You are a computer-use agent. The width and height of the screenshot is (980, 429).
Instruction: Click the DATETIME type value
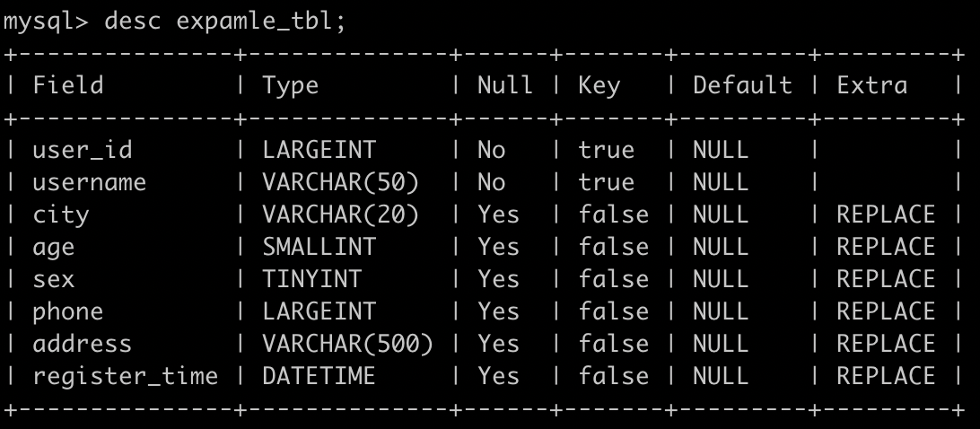[319, 376]
